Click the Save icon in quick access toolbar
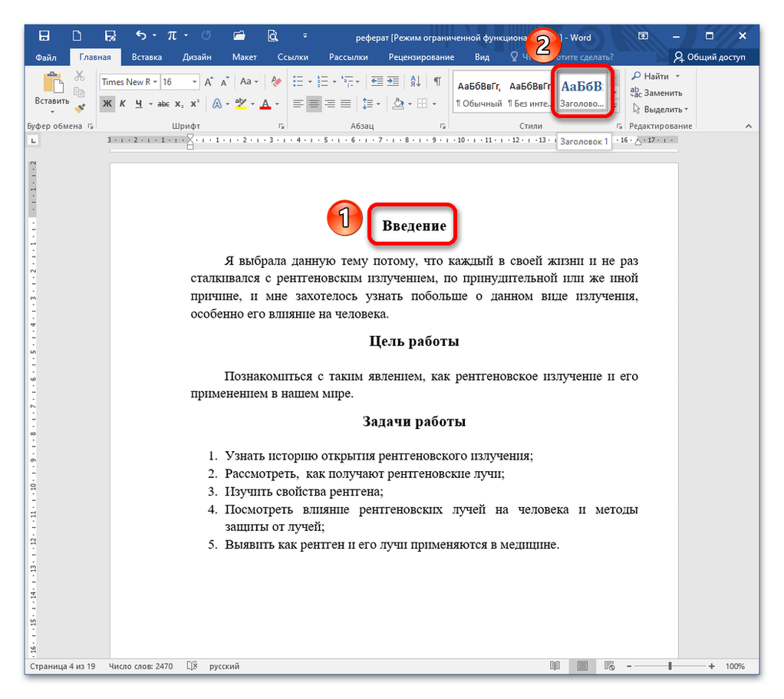784x699 pixels. (44, 36)
